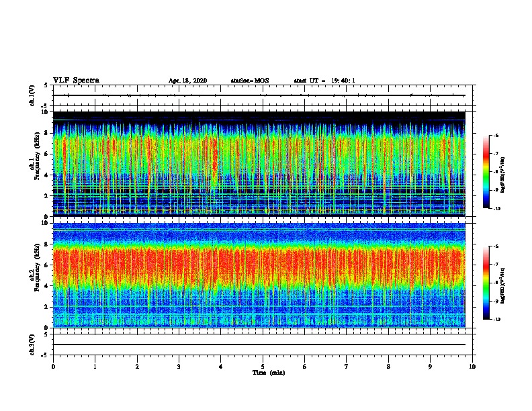Click the ch.1 "Frequency (kHz)" axis label
This screenshot has height=411, width=532.
(x=38, y=156)
